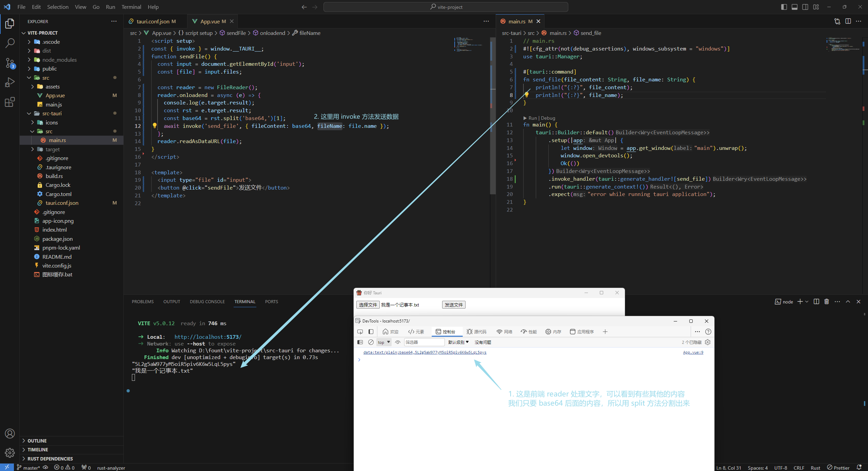Click the go forward navigation arrow
This screenshot has height=471, width=868.
(315, 7)
